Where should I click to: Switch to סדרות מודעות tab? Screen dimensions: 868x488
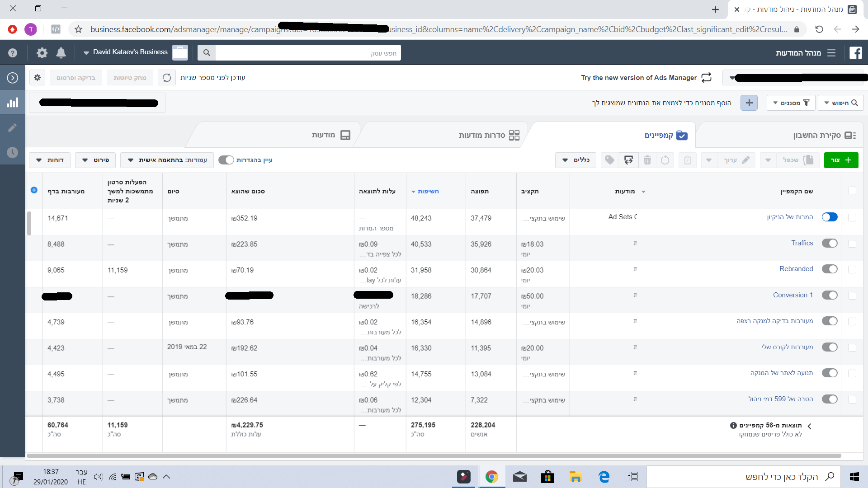pos(489,135)
